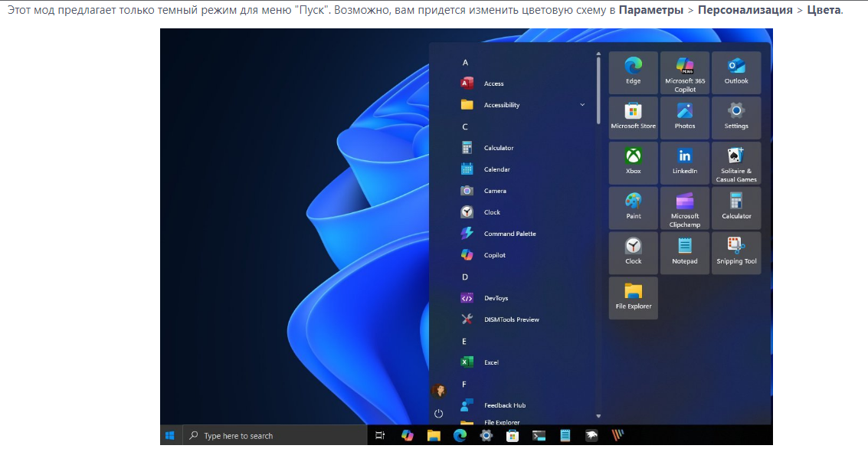Launch the Snipping Tool tile
The width and height of the screenshot is (868, 452).
point(736,252)
